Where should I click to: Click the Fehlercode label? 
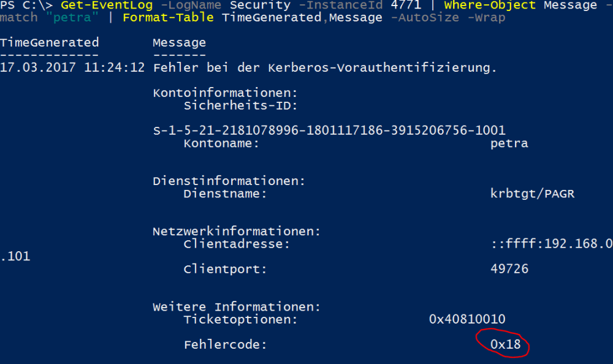tap(225, 344)
